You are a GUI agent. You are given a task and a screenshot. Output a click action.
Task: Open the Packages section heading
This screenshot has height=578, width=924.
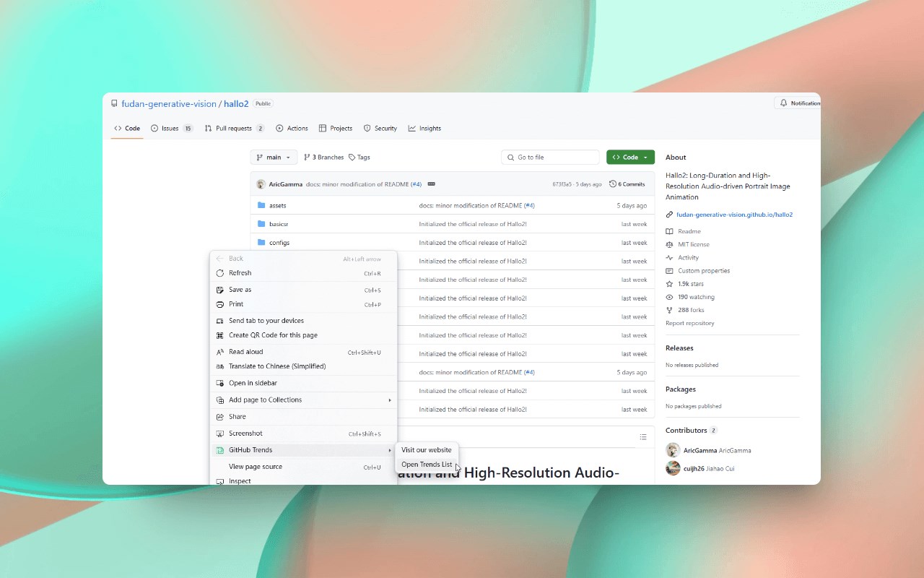(x=681, y=389)
